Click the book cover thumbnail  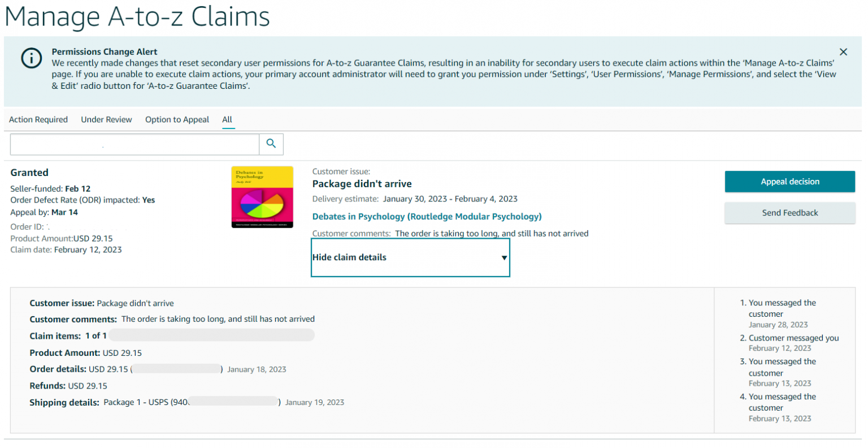click(262, 197)
